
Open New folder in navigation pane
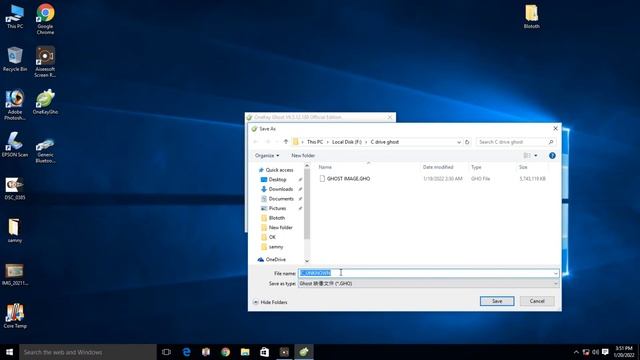[x=280, y=227]
